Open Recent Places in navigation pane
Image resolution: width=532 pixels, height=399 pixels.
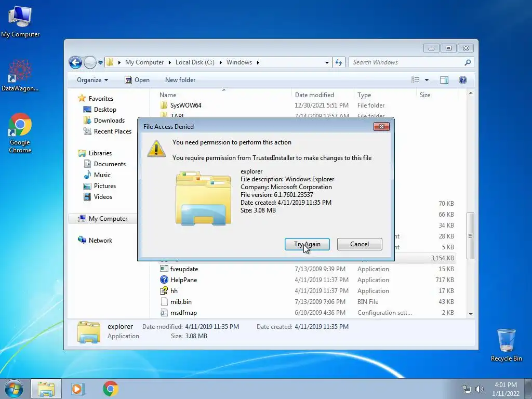pos(112,131)
